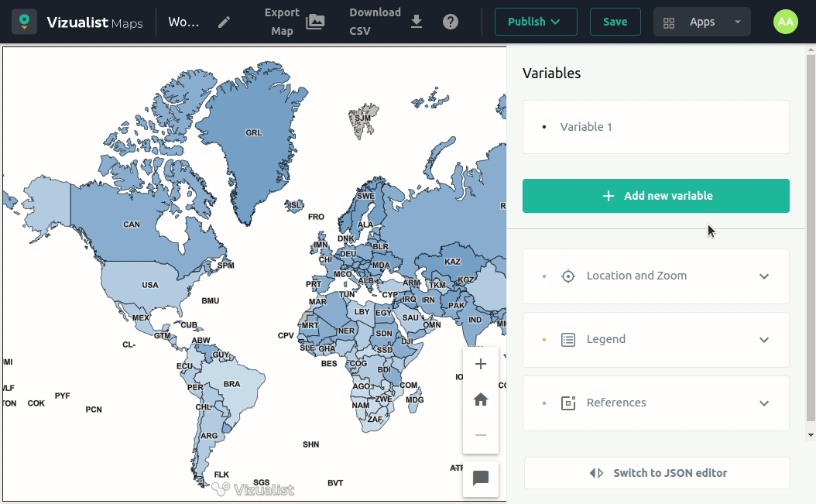Expand the References section

click(x=656, y=403)
